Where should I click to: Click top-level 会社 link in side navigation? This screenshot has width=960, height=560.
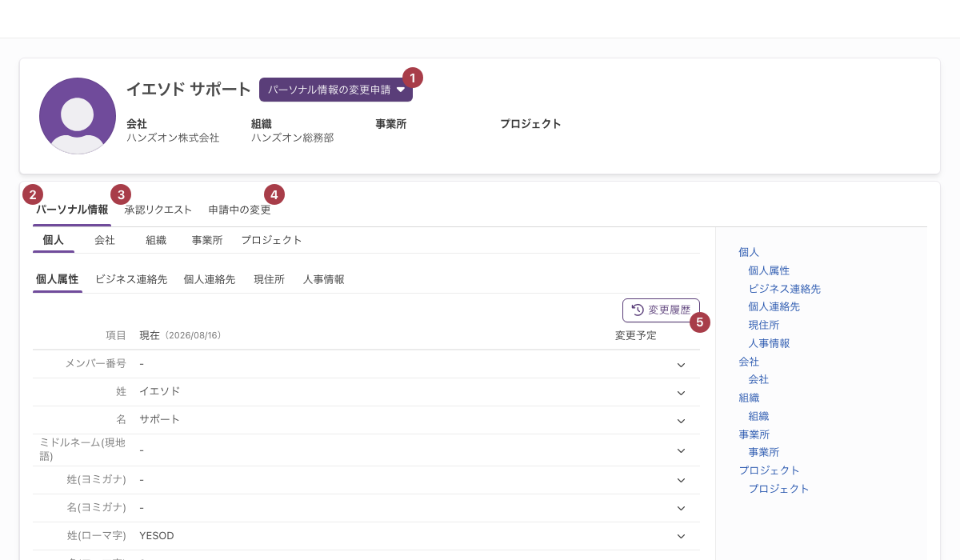tap(749, 362)
